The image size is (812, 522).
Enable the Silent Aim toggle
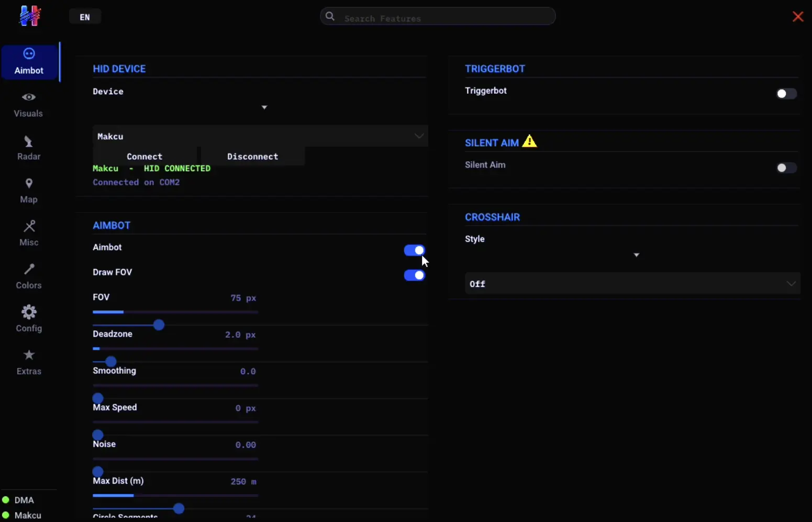(x=786, y=168)
